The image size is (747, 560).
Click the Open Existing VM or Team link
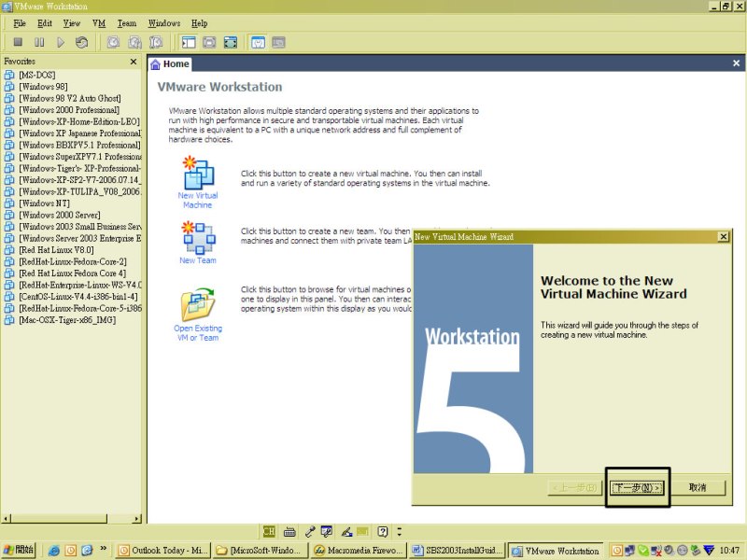click(x=198, y=333)
